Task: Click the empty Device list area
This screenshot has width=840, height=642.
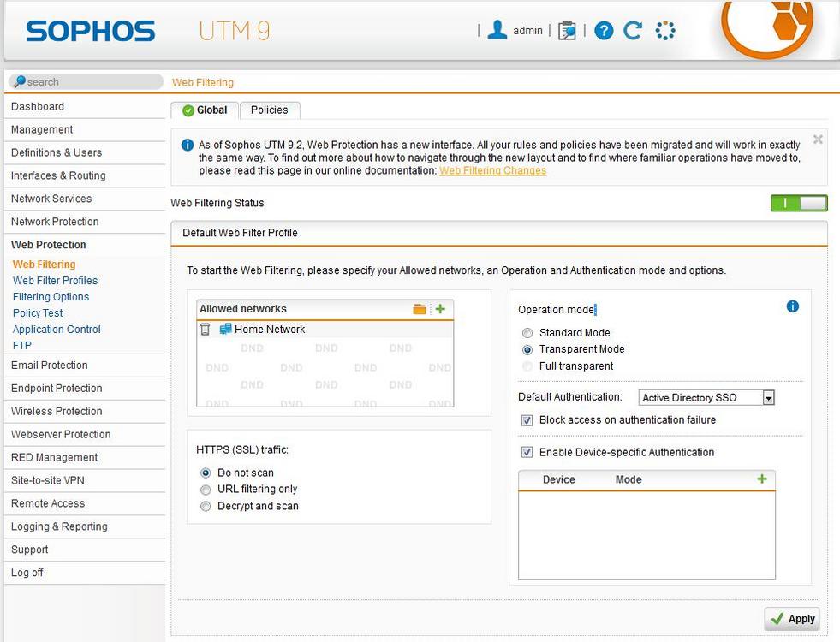Action: tap(646, 535)
